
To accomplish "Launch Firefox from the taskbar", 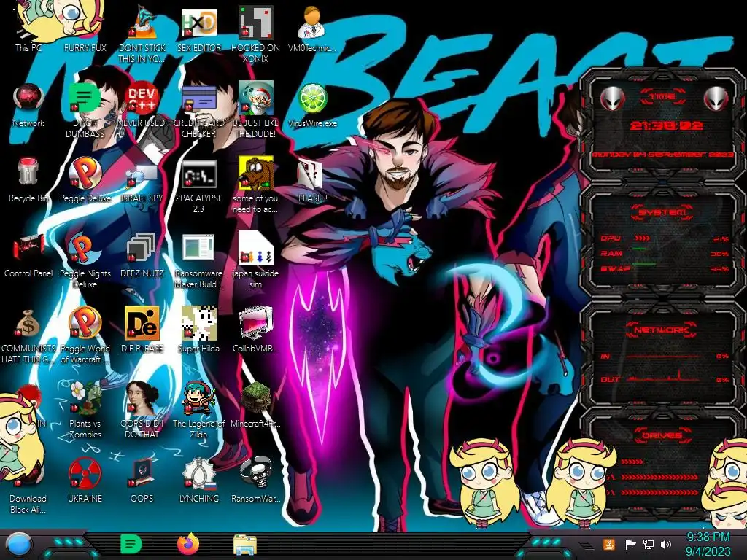I will point(188,544).
